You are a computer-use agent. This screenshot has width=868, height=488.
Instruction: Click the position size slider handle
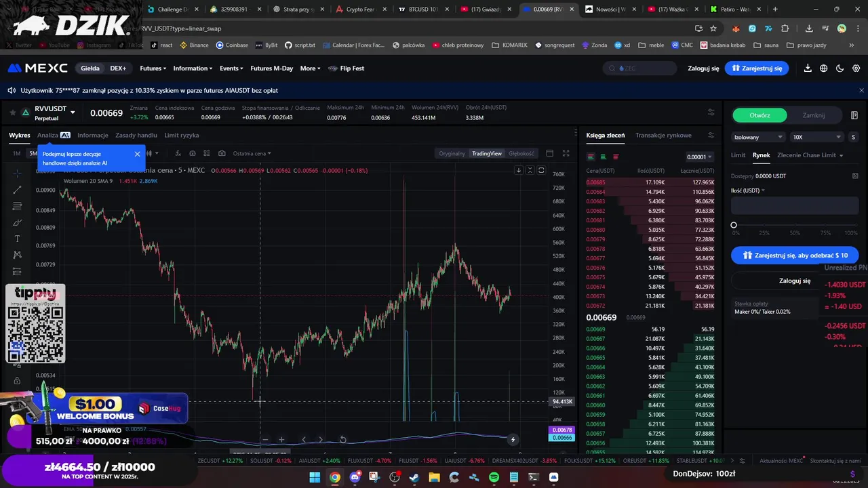[734, 225]
